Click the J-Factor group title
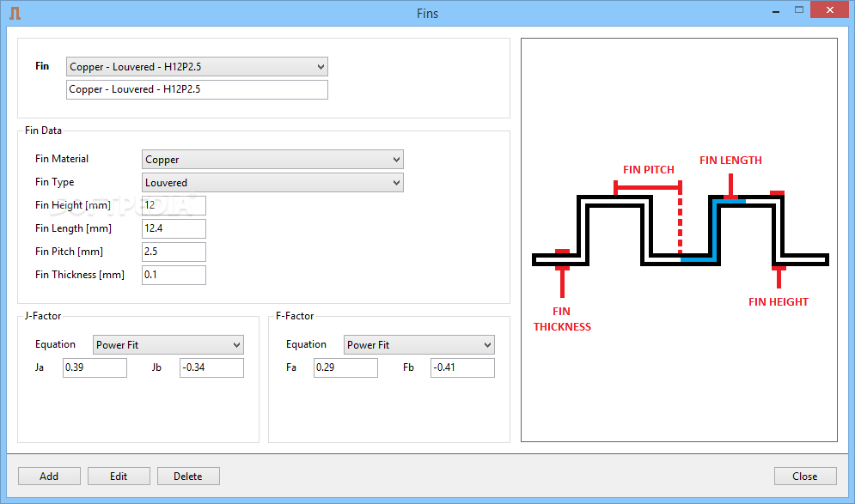The width and height of the screenshot is (855, 504). (x=42, y=316)
